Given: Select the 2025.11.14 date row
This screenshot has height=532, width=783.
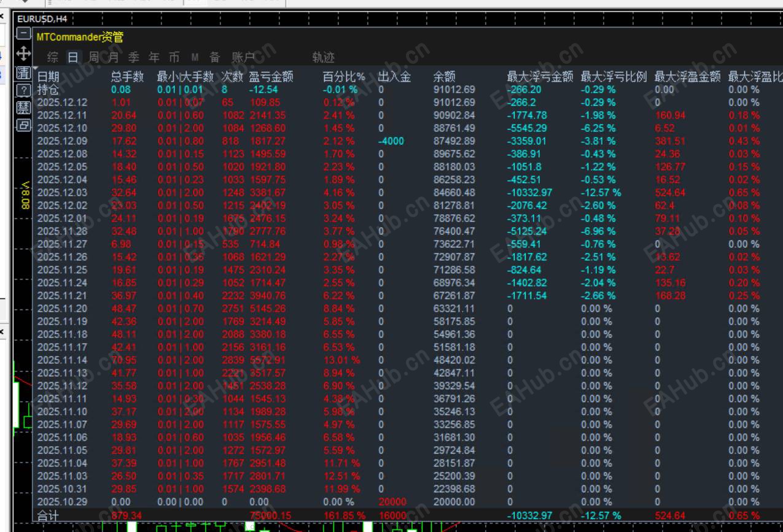Looking at the screenshot, I should tap(62, 360).
